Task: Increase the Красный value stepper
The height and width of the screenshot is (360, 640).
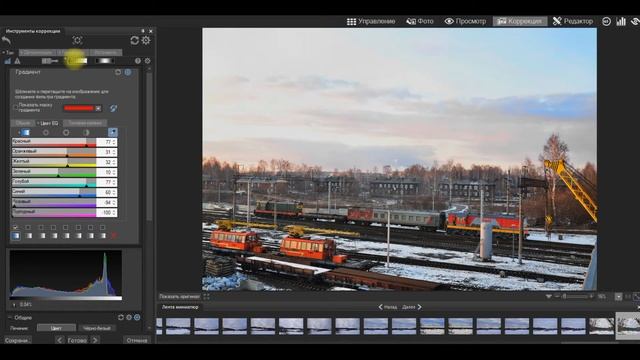Action: point(115,140)
